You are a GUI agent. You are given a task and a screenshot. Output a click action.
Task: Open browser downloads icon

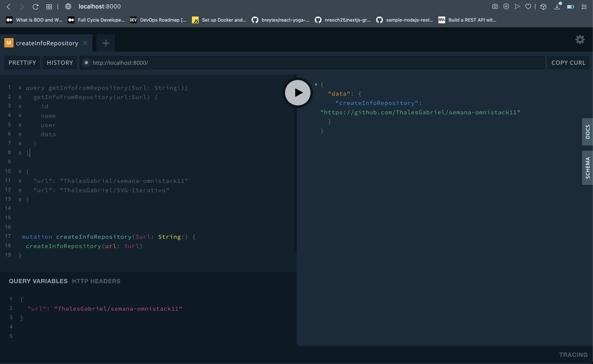pyautogui.click(x=557, y=7)
